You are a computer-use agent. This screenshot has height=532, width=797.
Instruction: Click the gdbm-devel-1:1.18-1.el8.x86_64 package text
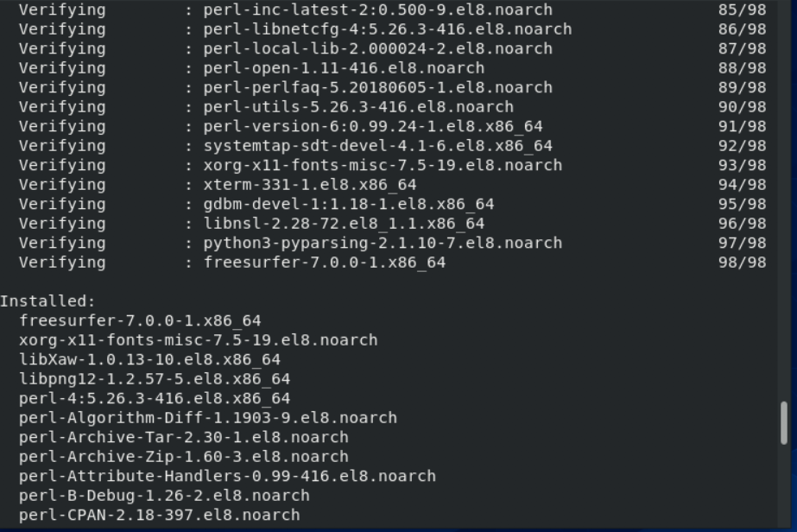pos(349,205)
